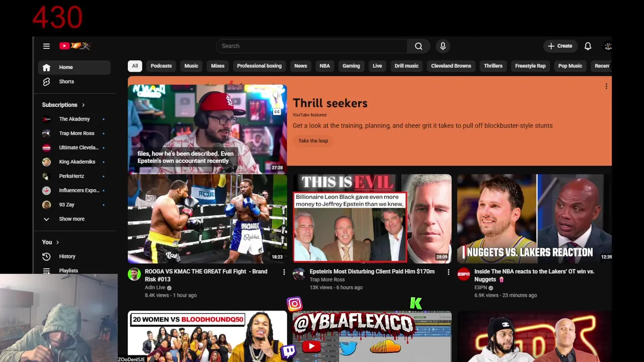Open the hamburger guide menu

coord(46,46)
